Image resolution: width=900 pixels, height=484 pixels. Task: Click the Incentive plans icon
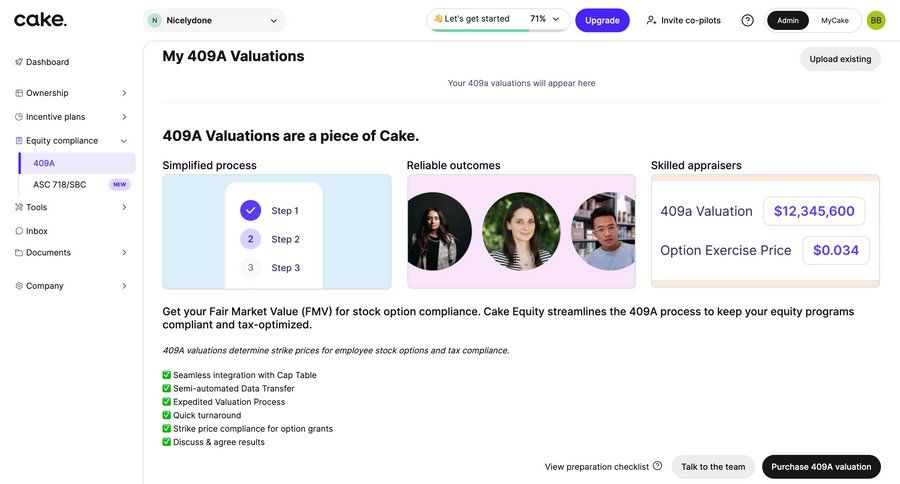[19, 117]
